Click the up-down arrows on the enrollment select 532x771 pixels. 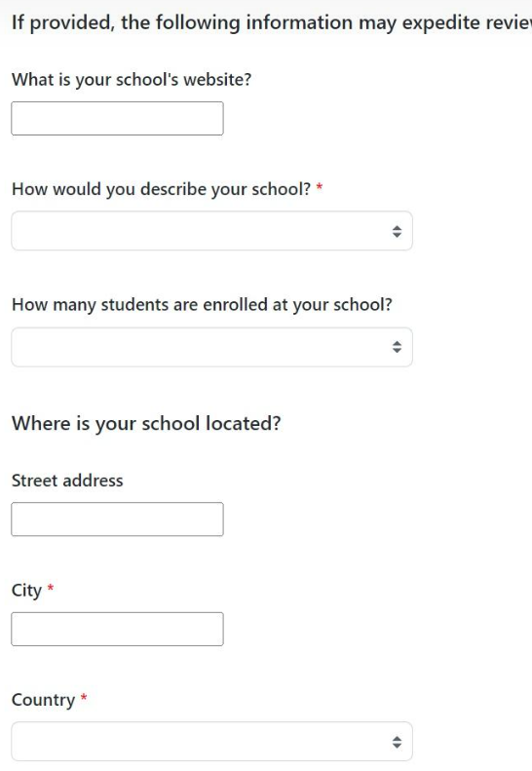(x=397, y=347)
